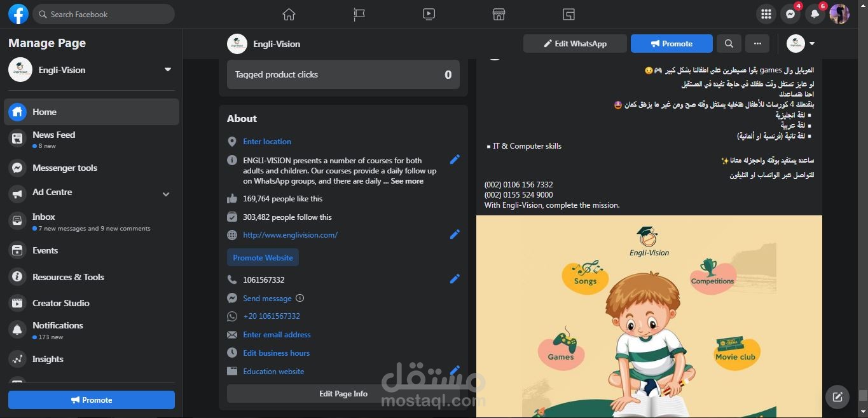Click the Creator Studio sidebar icon
This screenshot has width=868, height=418.
pyautogui.click(x=18, y=303)
